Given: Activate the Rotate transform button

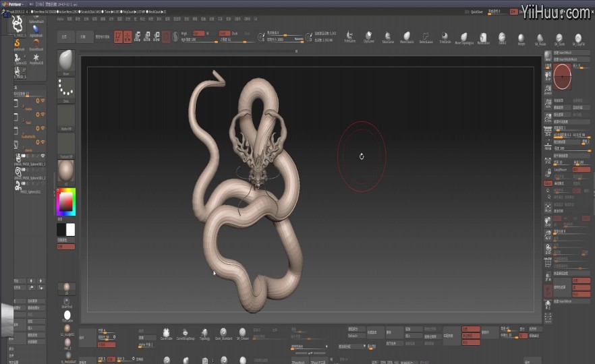Looking at the screenshot, I should click(157, 37).
